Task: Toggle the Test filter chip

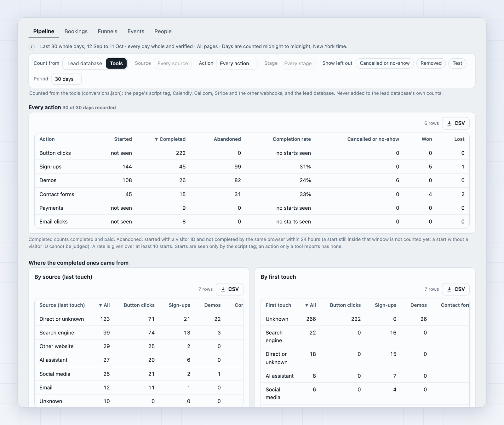Action: click(x=457, y=63)
